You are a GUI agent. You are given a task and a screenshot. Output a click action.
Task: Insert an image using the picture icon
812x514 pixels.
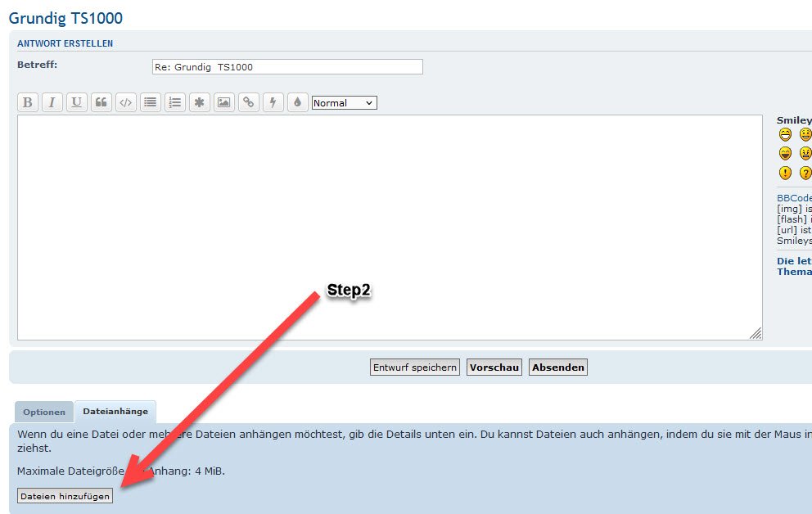pos(223,102)
